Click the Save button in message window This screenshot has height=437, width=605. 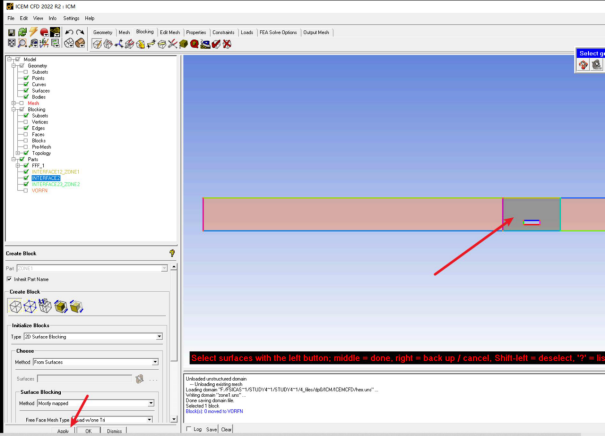pos(211,429)
